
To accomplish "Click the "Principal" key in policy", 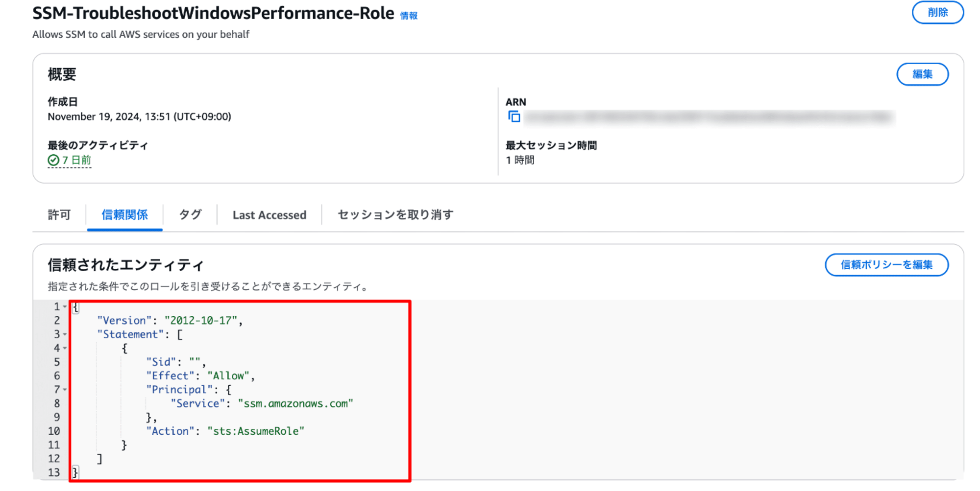I will (x=179, y=390).
